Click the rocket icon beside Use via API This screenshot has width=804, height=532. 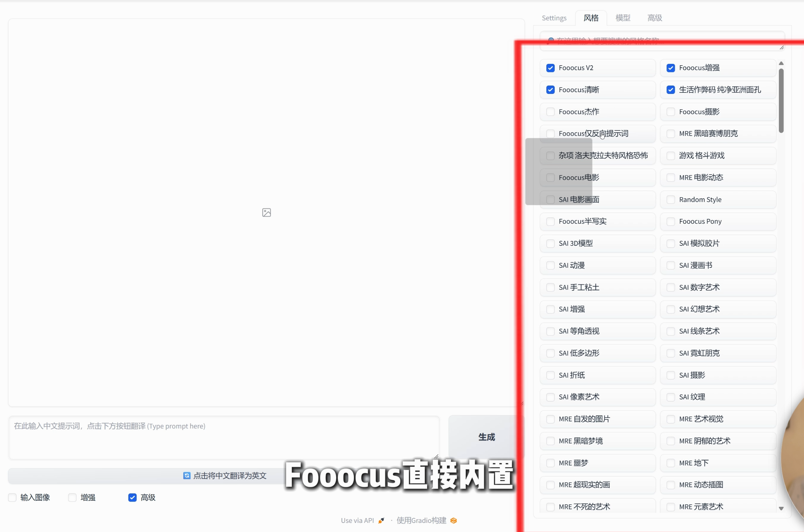pyautogui.click(x=381, y=520)
